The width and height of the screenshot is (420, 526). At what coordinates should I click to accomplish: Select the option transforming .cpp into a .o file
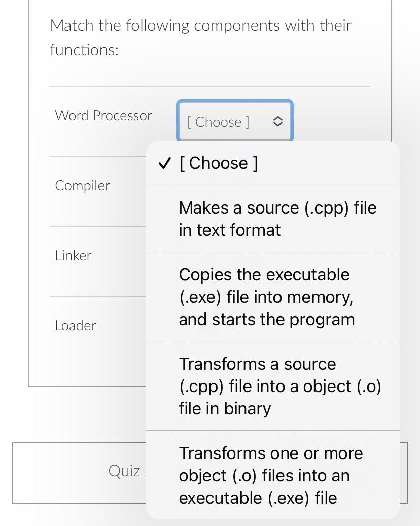pos(279,386)
